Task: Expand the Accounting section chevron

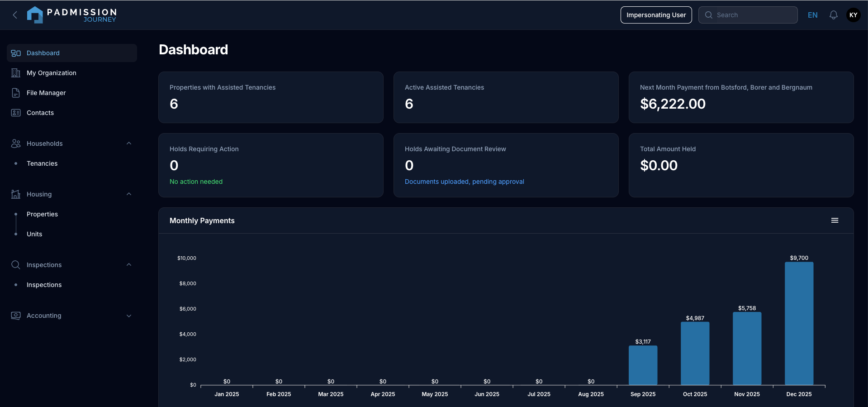Action: click(x=129, y=316)
